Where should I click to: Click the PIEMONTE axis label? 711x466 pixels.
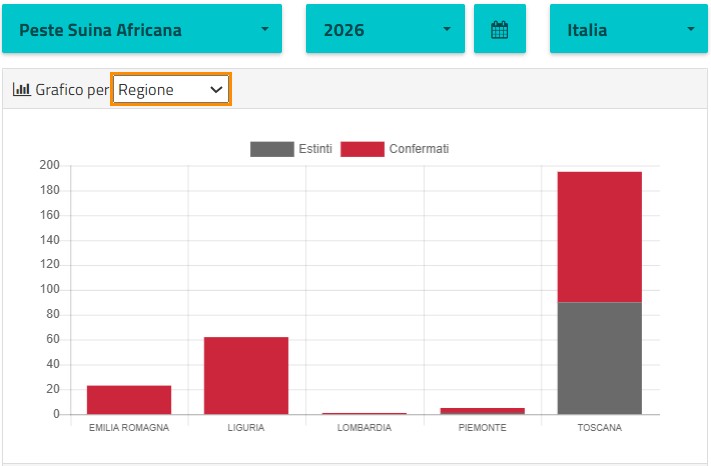482,428
